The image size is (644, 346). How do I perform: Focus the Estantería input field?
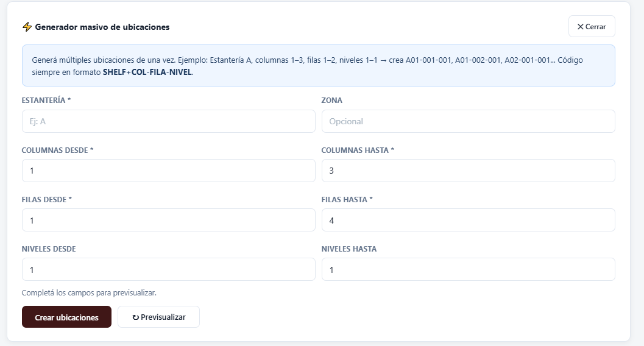168,121
